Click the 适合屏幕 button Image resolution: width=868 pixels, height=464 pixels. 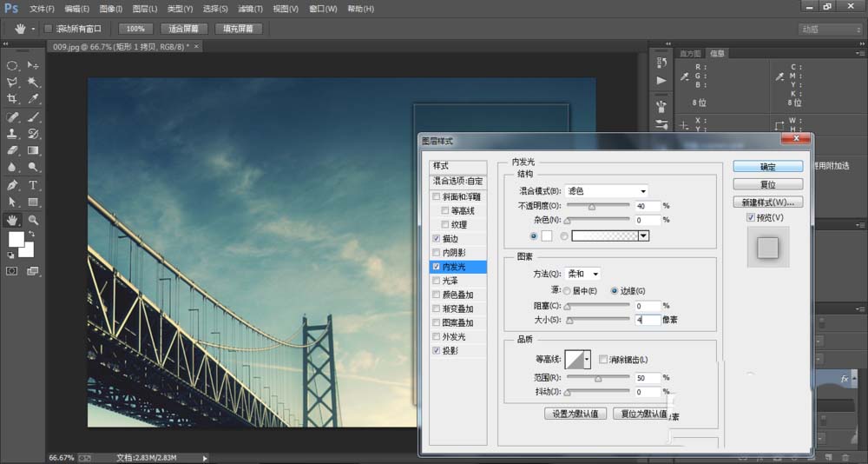coord(183,29)
